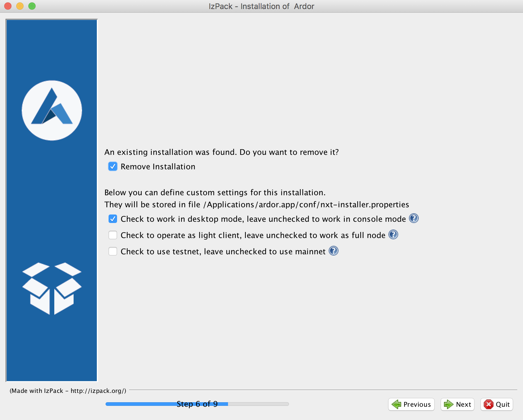Image resolution: width=523 pixels, height=420 pixels.
Task: Open help for desktop mode option
Action: tap(414, 218)
